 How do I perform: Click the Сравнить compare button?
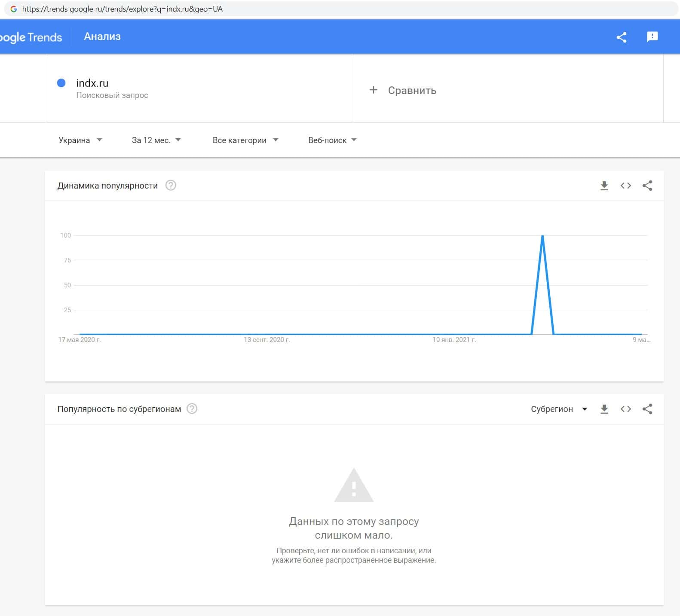click(x=403, y=90)
